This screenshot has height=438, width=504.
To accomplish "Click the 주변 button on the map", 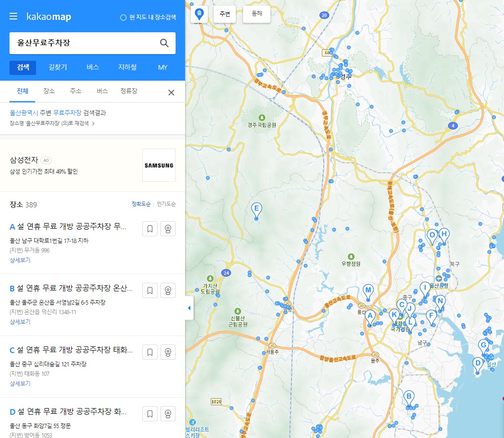I will [x=224, y=14].
